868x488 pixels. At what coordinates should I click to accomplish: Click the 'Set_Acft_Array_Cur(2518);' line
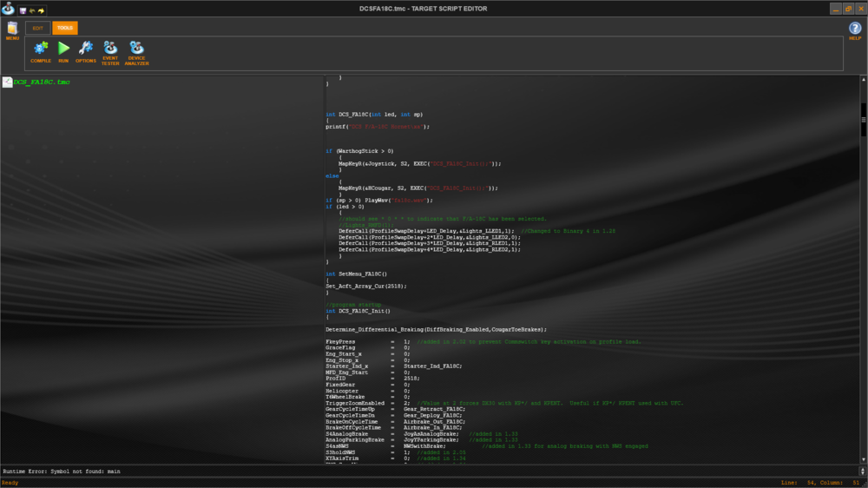pyautogui.click(x=366, y=287)
